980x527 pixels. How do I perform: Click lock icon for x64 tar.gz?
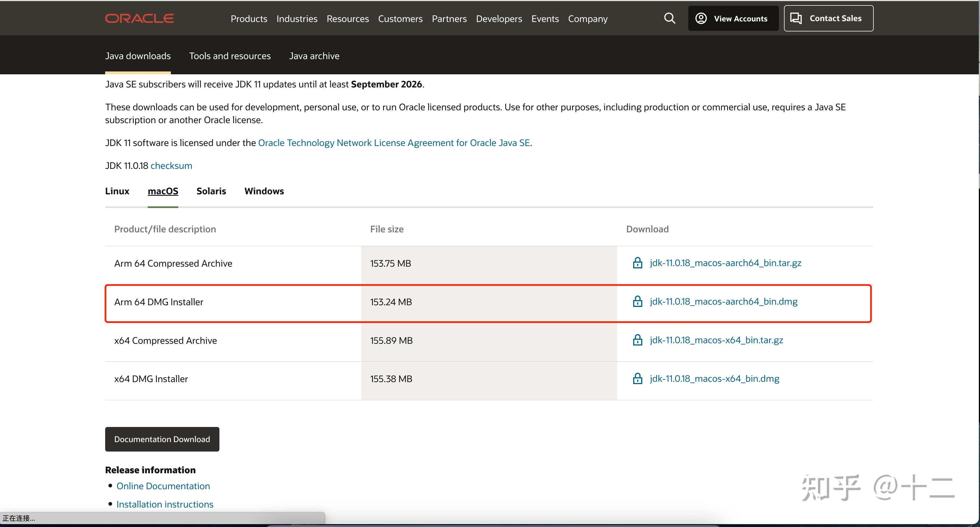click(x=638, y=340)
